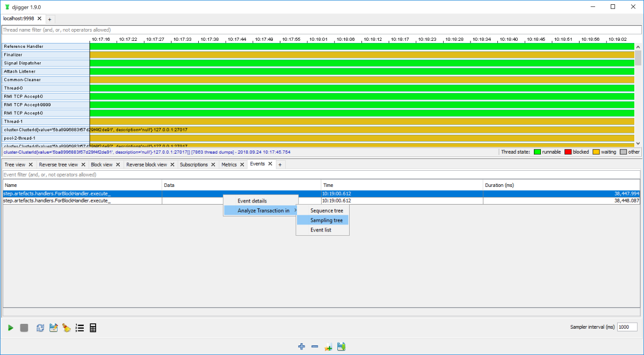Screen dimensions: 644x355
Task: Click the floppy disk save icon at the bottom
Action: [341, 347]
